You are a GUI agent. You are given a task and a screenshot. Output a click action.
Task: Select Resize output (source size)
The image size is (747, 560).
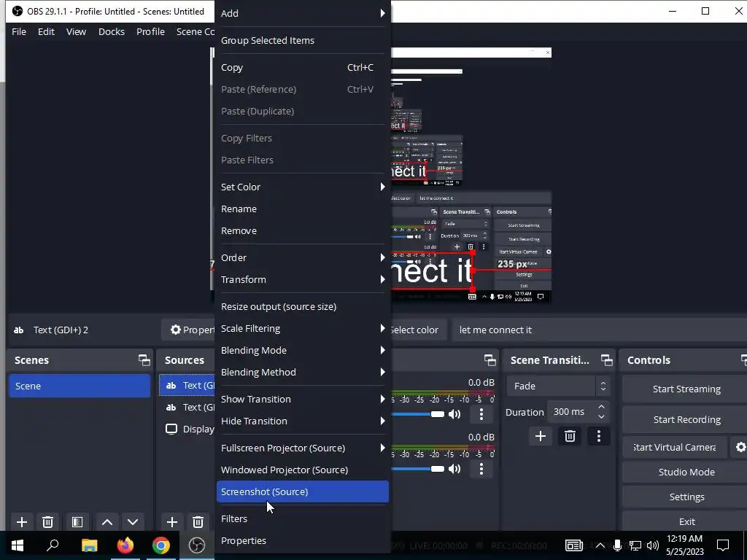tap(303, 307)
